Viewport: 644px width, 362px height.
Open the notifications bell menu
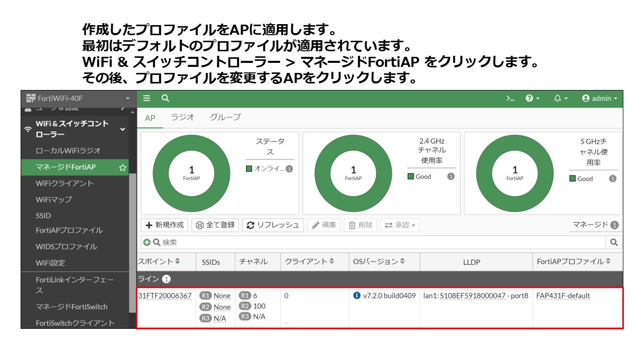click(560, 99)
